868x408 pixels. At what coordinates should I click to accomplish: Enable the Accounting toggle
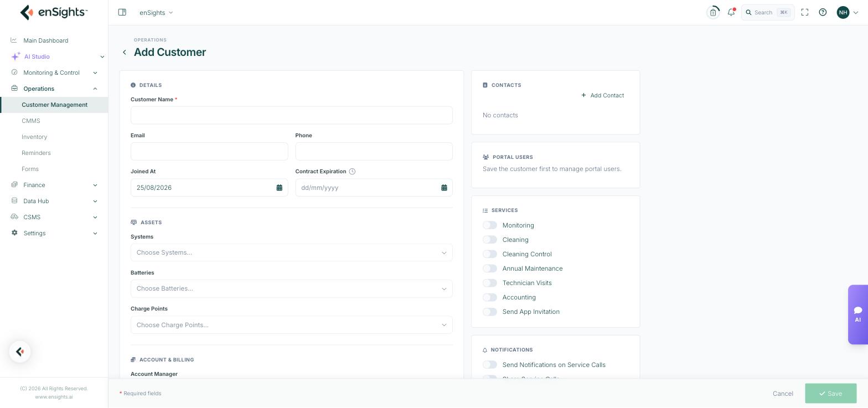[490, 297]
